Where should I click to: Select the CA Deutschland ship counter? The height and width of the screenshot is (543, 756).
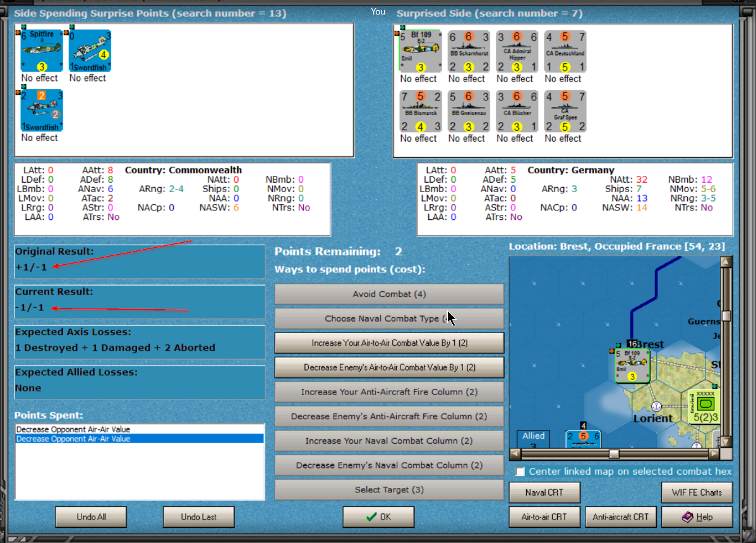(565, 52)
